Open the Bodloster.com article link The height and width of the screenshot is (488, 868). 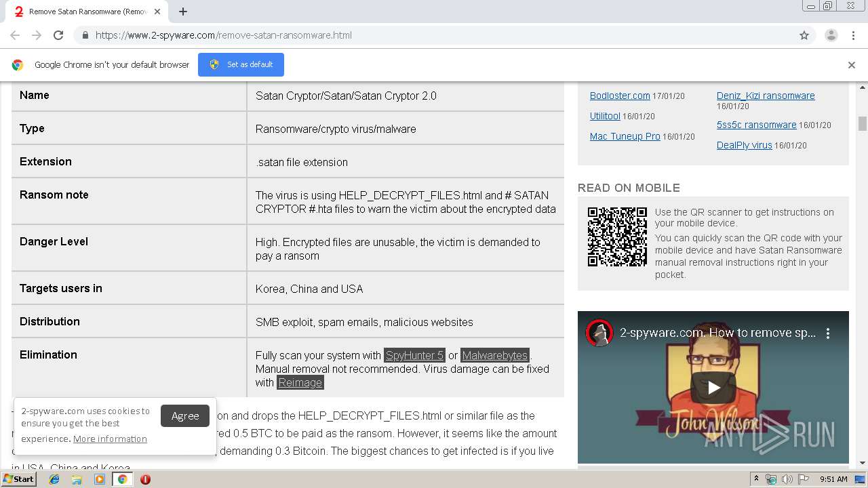pos(620,96)
